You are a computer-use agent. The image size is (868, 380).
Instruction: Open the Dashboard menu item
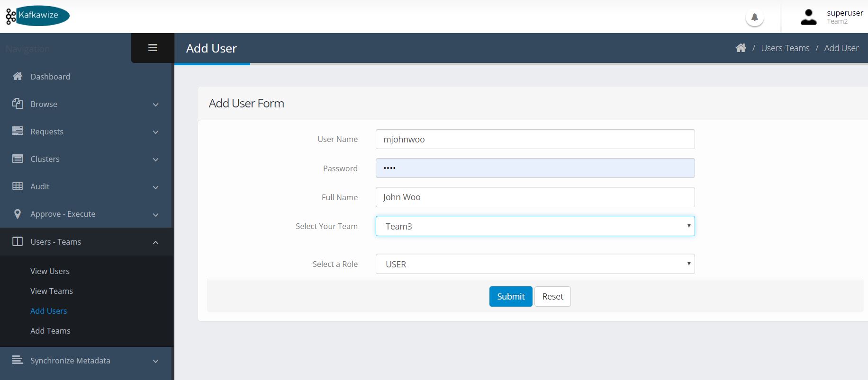[50, 77]
